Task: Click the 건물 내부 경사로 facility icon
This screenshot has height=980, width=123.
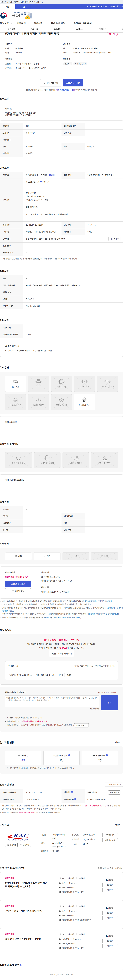Action: coord(104,460)
